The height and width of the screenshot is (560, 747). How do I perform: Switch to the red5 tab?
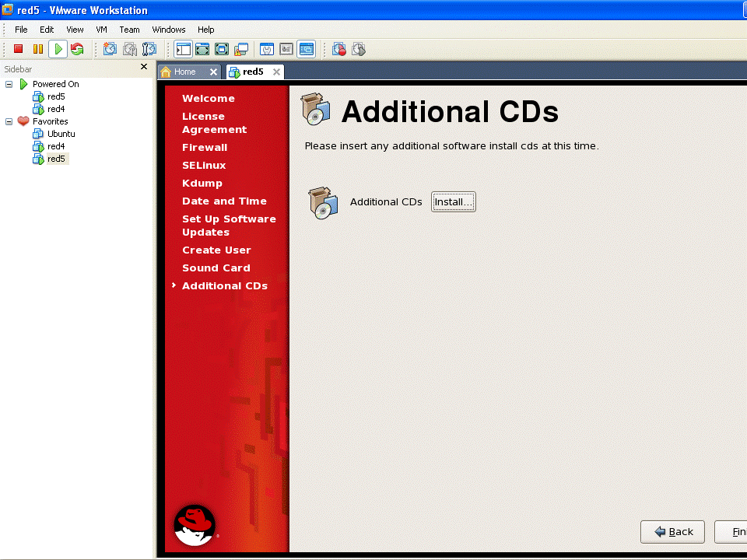[253, 72]
